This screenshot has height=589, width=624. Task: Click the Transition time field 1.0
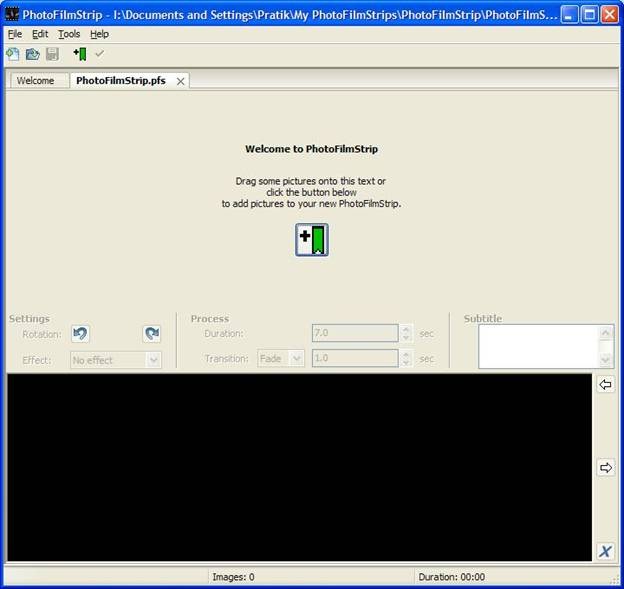tap(355, 358)
